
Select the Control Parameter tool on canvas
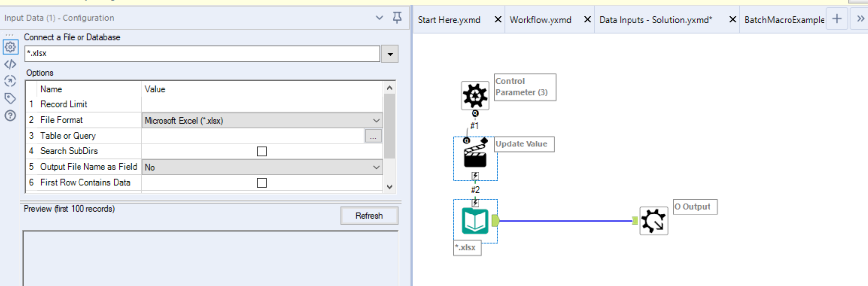[474, 95]
